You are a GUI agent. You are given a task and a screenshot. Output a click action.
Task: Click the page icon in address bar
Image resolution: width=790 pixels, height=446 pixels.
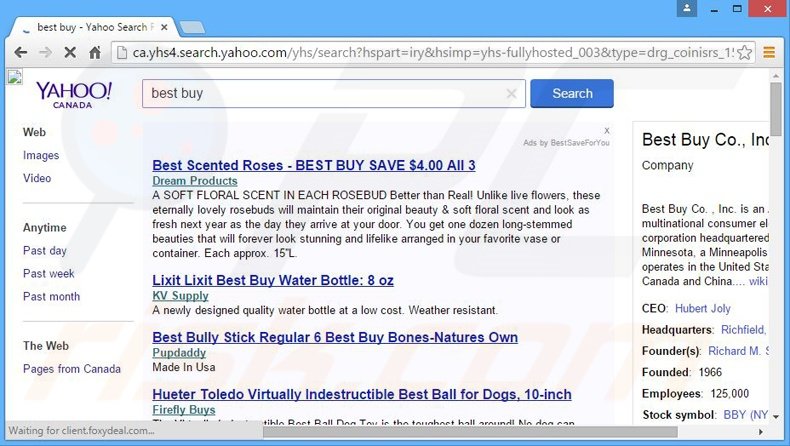(x=121, y=52)
